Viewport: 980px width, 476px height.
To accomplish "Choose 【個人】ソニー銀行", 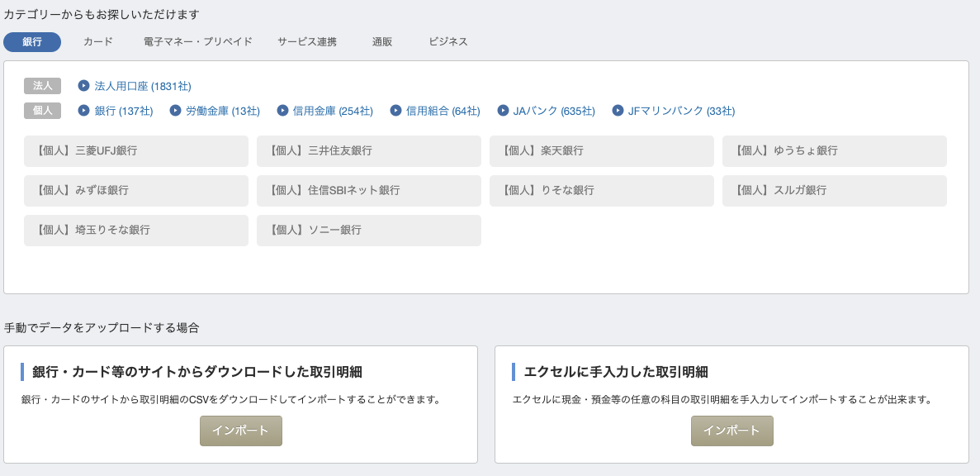I will point(369,231).
